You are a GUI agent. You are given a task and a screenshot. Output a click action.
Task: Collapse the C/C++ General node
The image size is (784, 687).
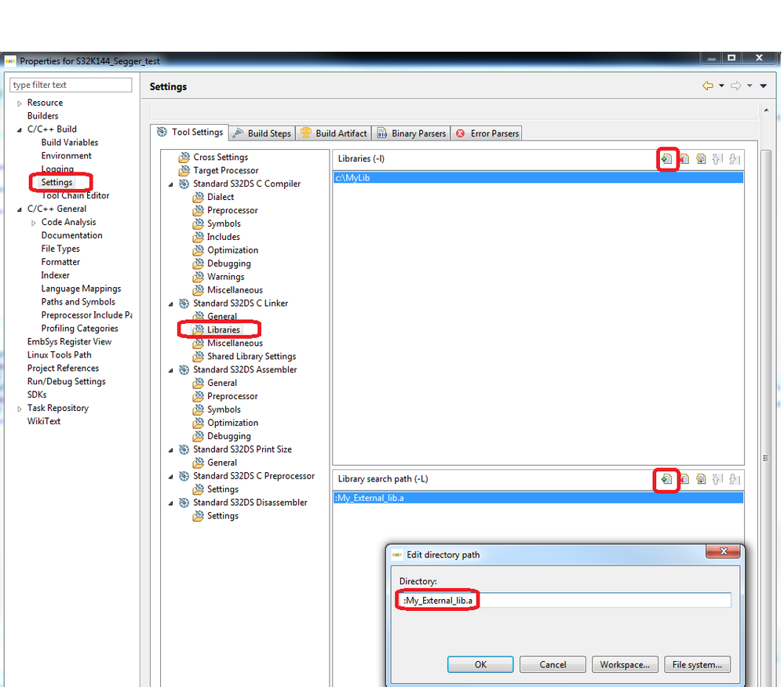pyautogui.click(x=20, y=209)
